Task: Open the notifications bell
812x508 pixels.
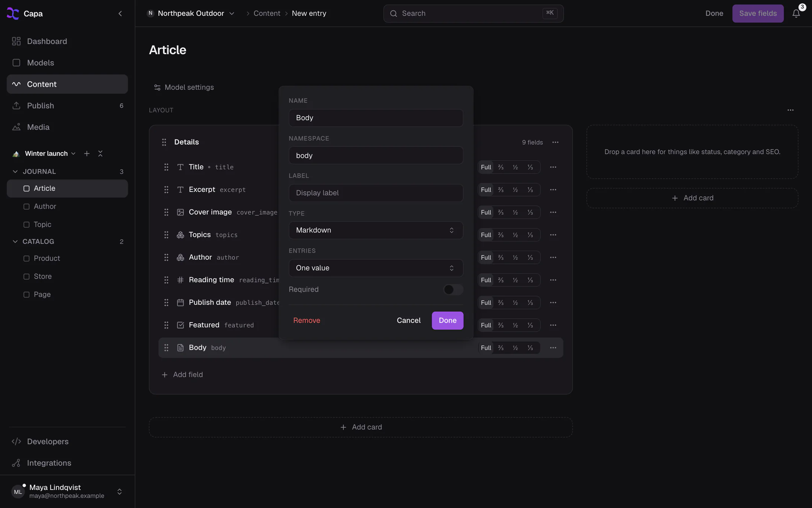Action: 796,14
